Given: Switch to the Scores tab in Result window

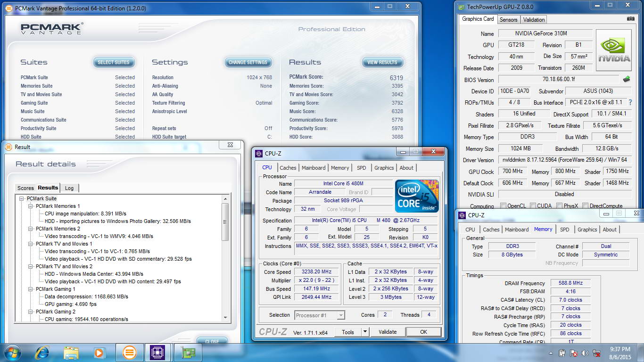Looking at the screenshot, I should (25, 188).
